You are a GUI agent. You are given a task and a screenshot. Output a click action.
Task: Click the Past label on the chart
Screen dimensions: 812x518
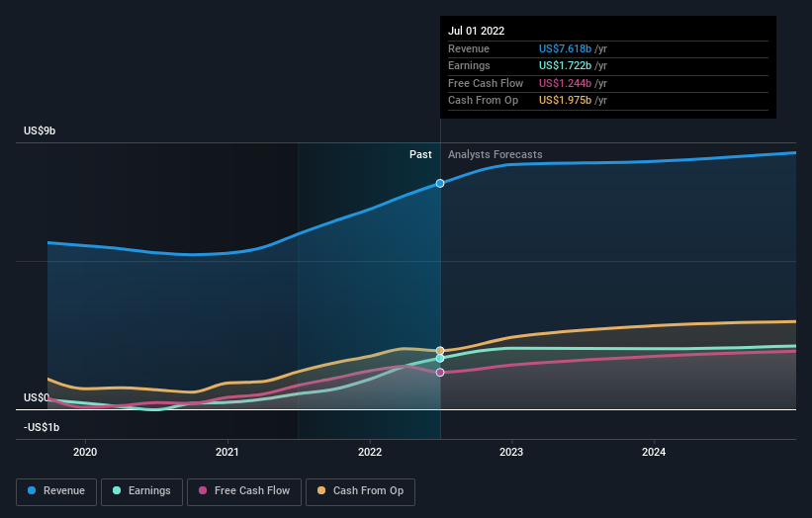[420, 154]
